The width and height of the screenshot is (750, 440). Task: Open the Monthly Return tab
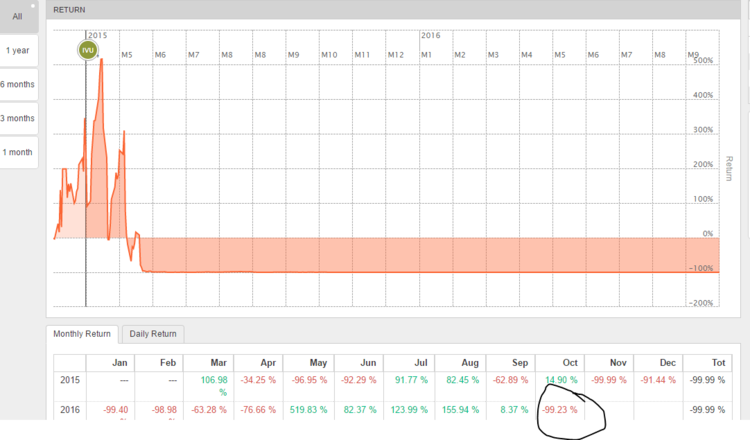82,334
